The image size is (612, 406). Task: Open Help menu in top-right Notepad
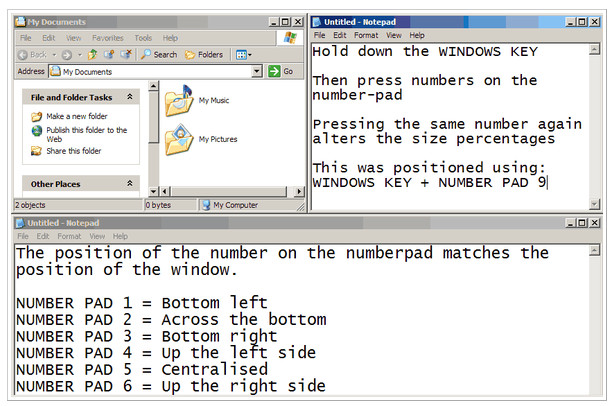pyautogui.click(x=417, y=35)
